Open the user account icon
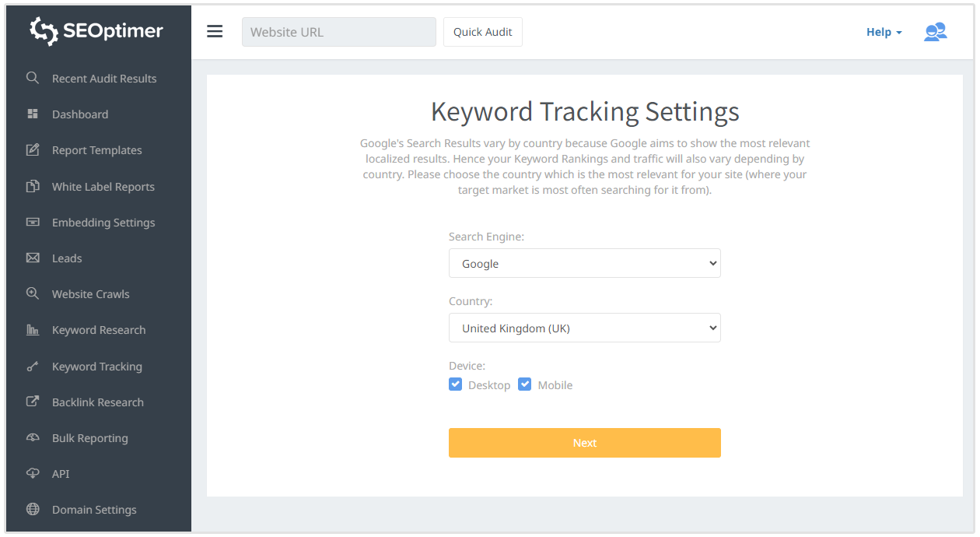This screenshot has width=980, height=537. 935,32
